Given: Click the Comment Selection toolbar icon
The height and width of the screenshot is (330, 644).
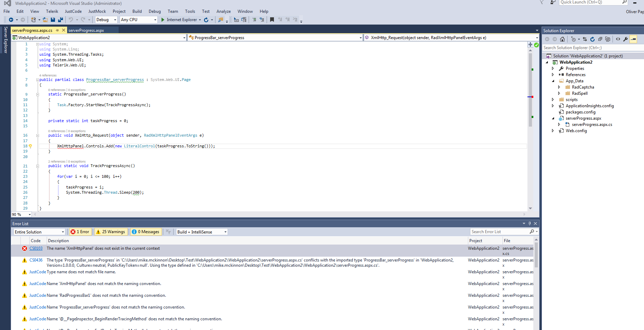Looking at the screenshot, I should [254, 20].
